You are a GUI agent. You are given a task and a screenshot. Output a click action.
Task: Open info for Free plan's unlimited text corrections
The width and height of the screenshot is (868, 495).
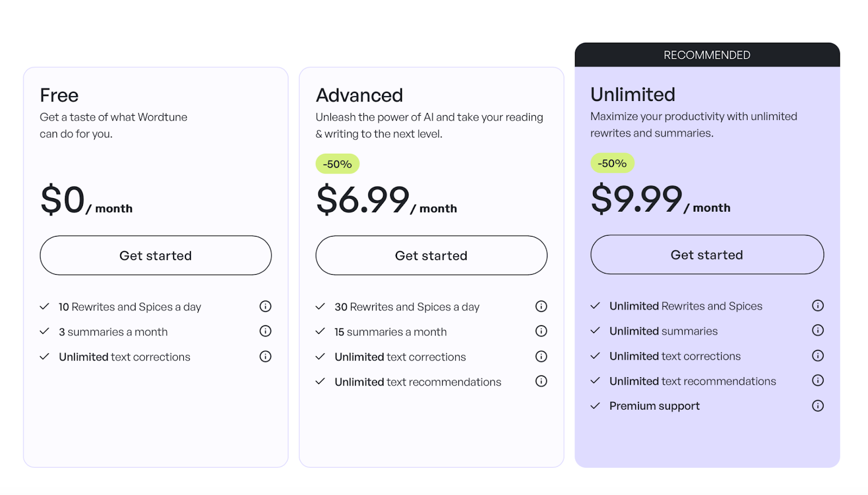click(265, 357)
